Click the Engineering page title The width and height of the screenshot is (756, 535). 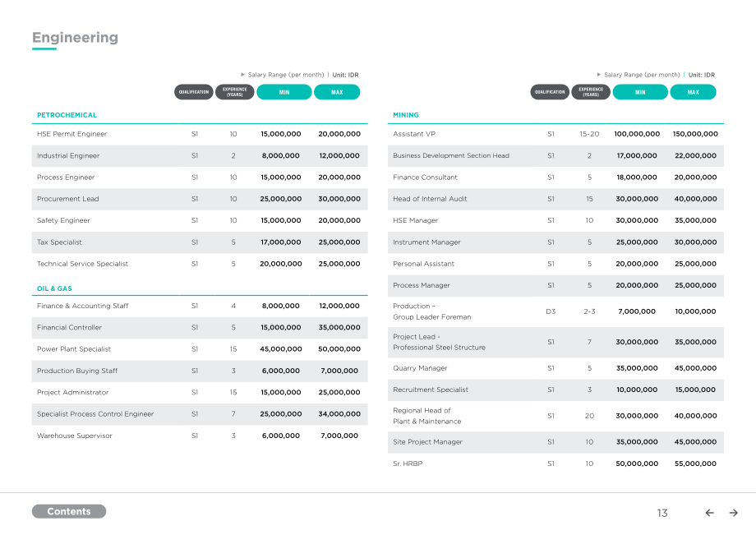point(76,38)
